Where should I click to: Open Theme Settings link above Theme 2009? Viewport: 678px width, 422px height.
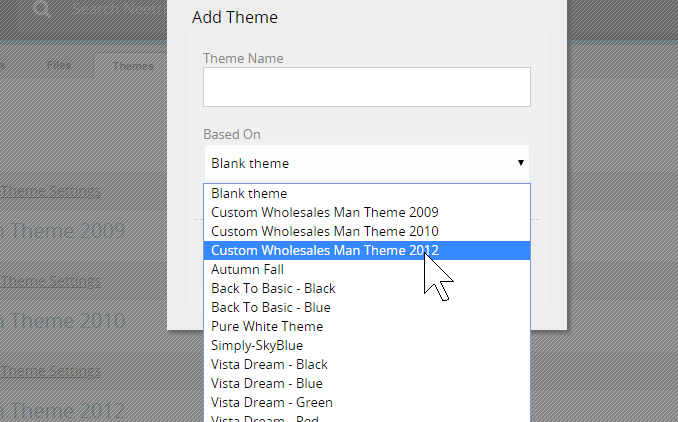(50, 191)
